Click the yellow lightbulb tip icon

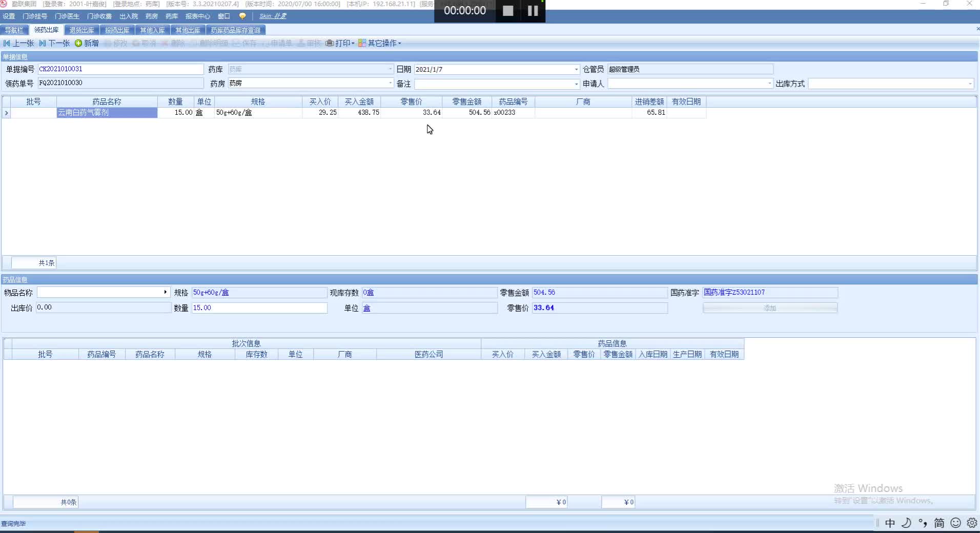(x=242, y=16)
